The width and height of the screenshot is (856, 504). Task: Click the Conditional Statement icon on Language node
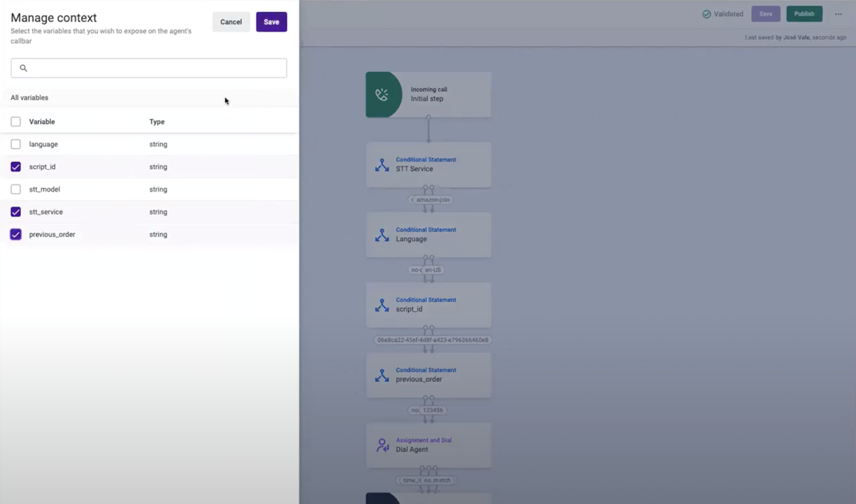pyautogui.click(x=381, y=235)
